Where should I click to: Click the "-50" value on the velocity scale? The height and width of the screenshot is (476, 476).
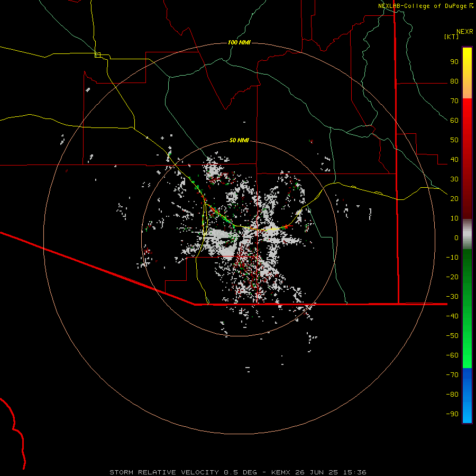point(452,336)
